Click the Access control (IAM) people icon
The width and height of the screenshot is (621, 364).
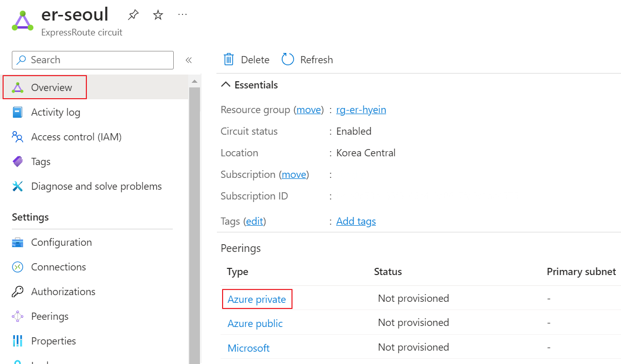[x=18, y=137]
